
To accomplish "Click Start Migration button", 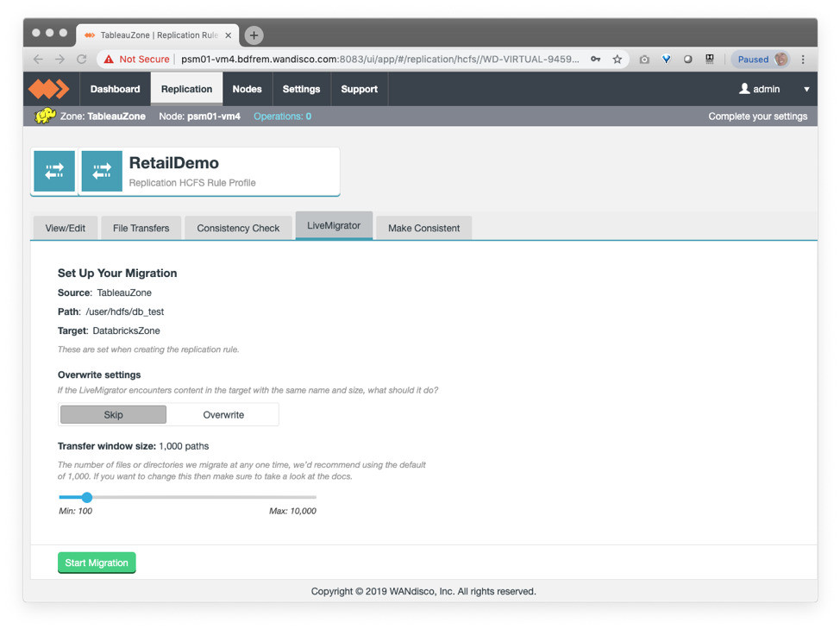I will (97, 563).
